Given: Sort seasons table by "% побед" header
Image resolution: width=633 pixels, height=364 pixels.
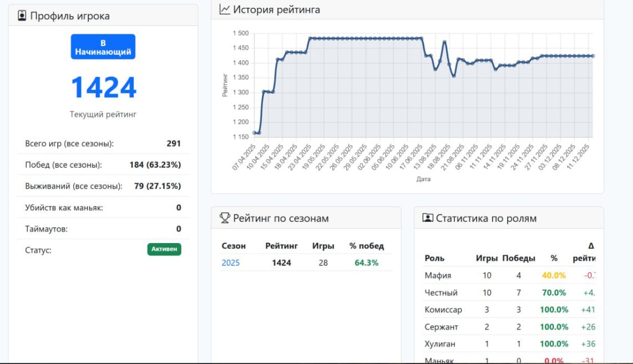Looking at the screenshot, I should click(366, 246).
